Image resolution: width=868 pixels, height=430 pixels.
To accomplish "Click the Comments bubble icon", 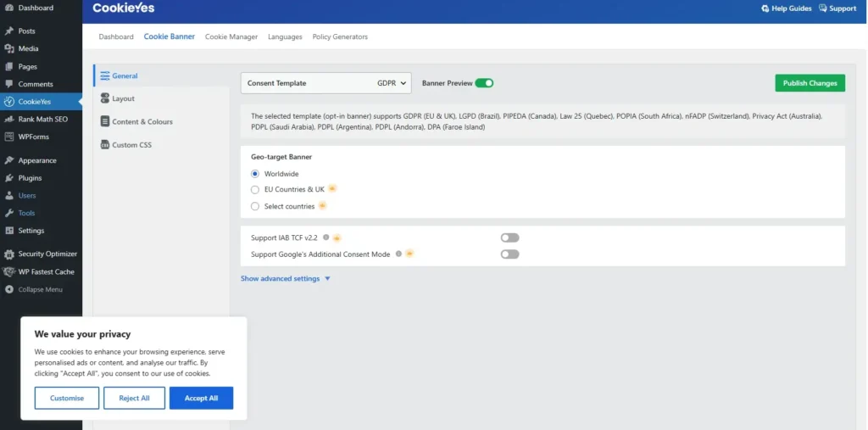I will tap(8, 84).
